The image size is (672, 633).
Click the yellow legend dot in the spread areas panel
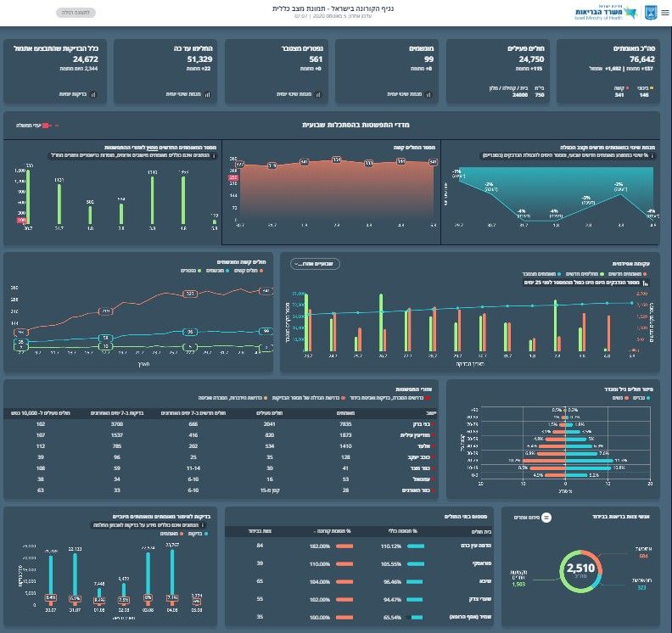click(x=266, y=398)
